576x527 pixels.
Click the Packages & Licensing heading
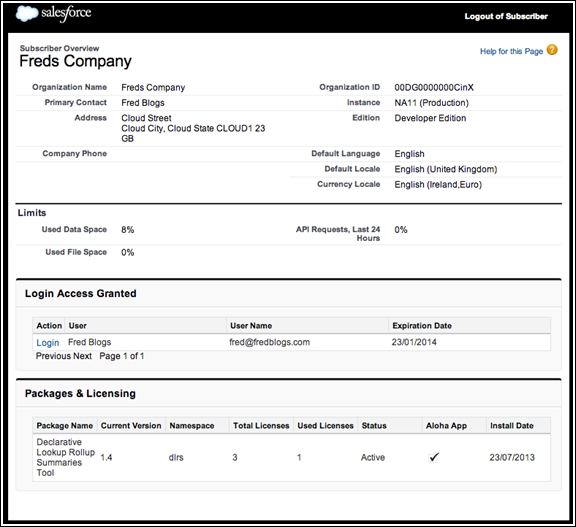(x=80, y=394)
